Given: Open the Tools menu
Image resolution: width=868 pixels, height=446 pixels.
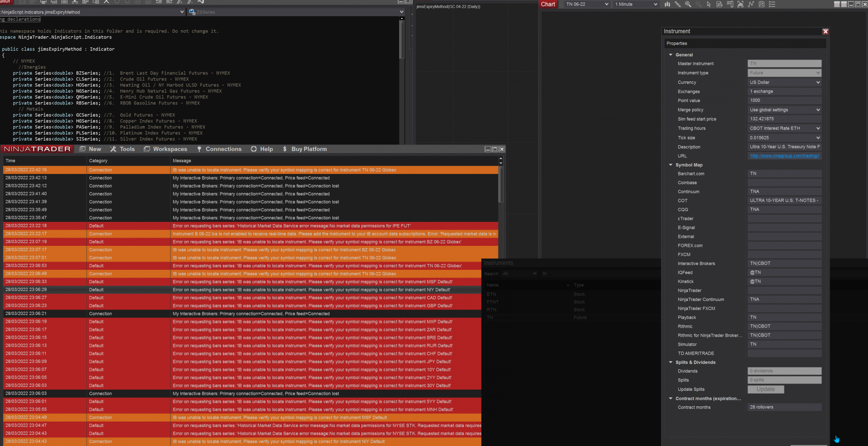Looking at the screenshot, I should point(123,149).
